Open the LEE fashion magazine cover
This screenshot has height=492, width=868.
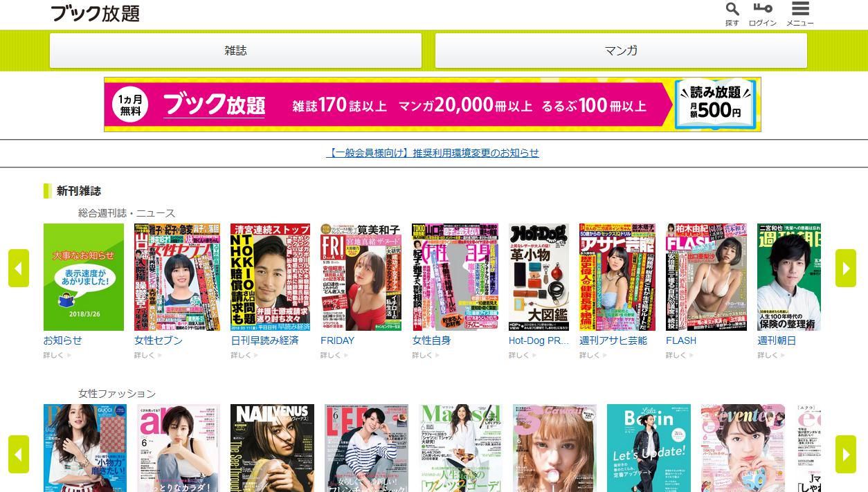click(x=366, y=448)
